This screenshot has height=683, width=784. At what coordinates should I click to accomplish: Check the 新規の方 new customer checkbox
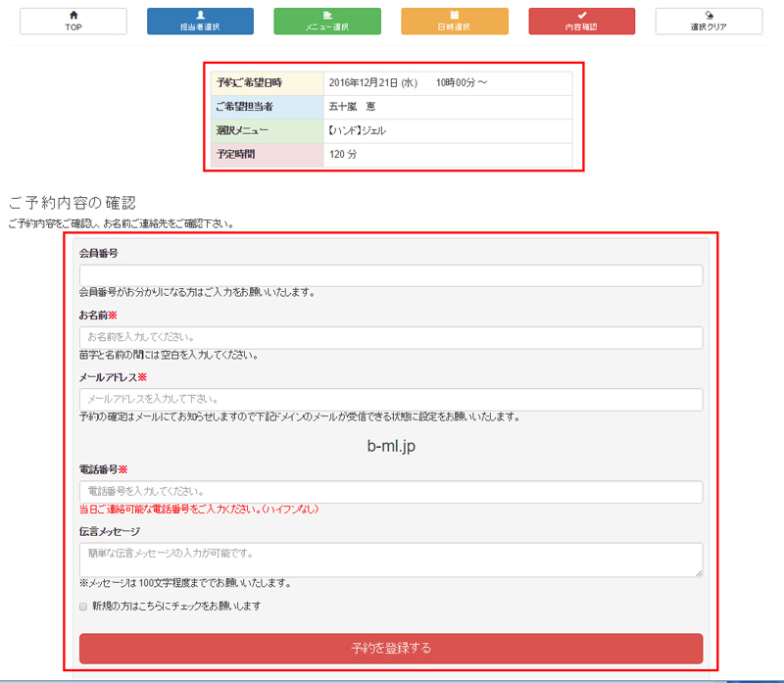tap(84, 607)
